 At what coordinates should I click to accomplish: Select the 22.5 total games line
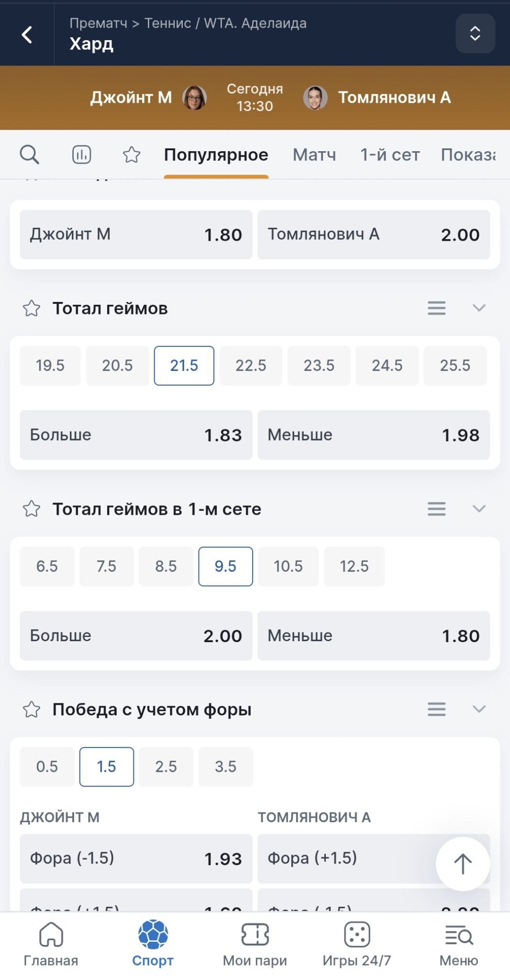pyautogui.click(x=251, y=366)
